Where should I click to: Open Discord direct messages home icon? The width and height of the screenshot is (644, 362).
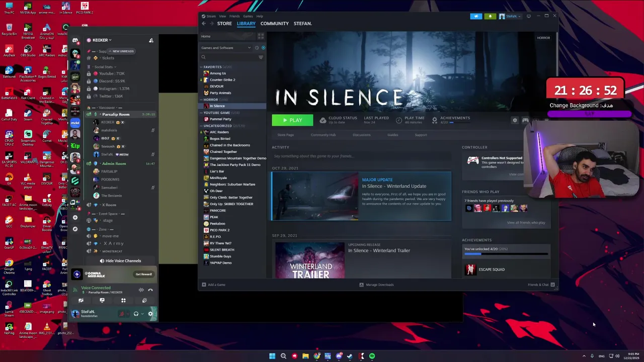pyautogui.click(x=75, y=40)
